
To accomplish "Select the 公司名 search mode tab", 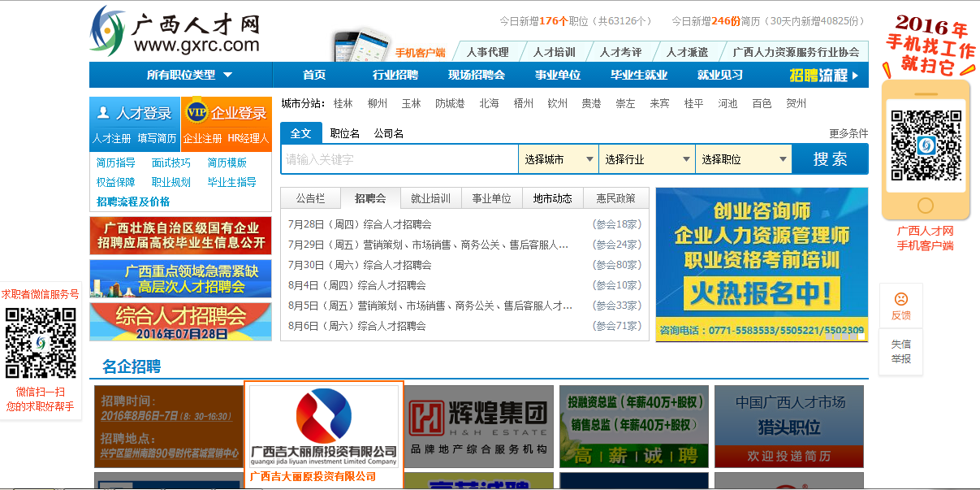I will pos(389,133).
